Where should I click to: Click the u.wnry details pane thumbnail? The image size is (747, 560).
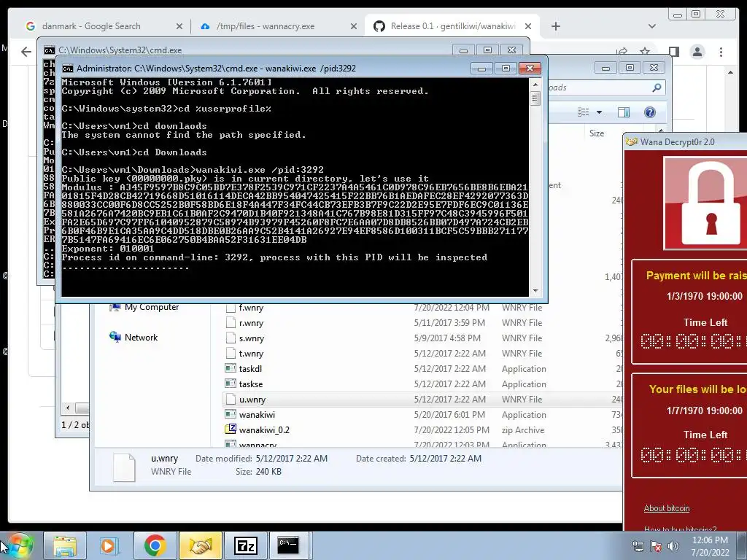point(124,467)
